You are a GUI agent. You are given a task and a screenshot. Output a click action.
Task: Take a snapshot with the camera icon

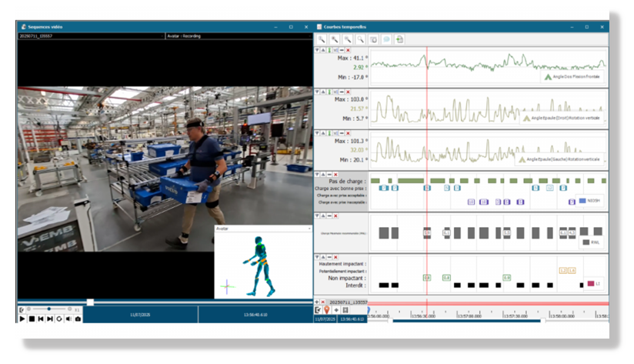(78, 318)
